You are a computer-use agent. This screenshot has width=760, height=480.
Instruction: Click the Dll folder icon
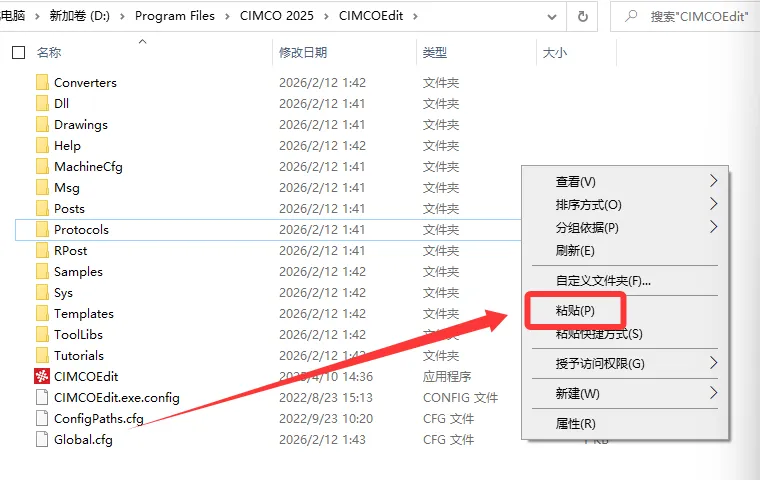(x=42, y=103)
